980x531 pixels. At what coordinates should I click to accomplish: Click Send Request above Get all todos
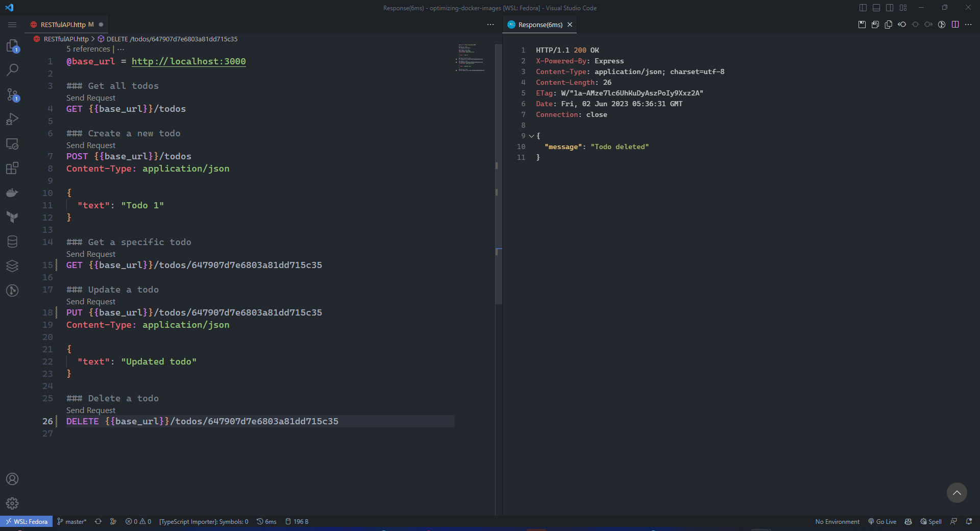click(91, 98)
